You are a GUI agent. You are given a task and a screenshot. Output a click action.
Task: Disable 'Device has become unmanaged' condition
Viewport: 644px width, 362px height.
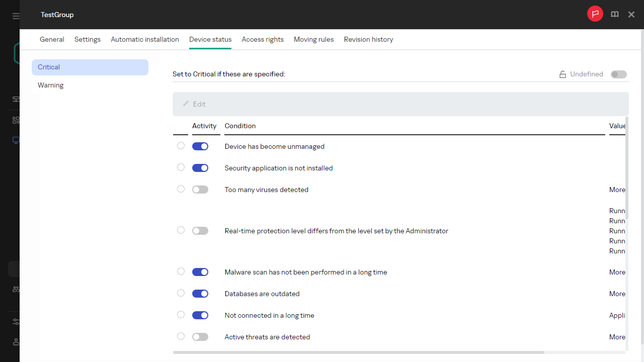click(200, 146)
